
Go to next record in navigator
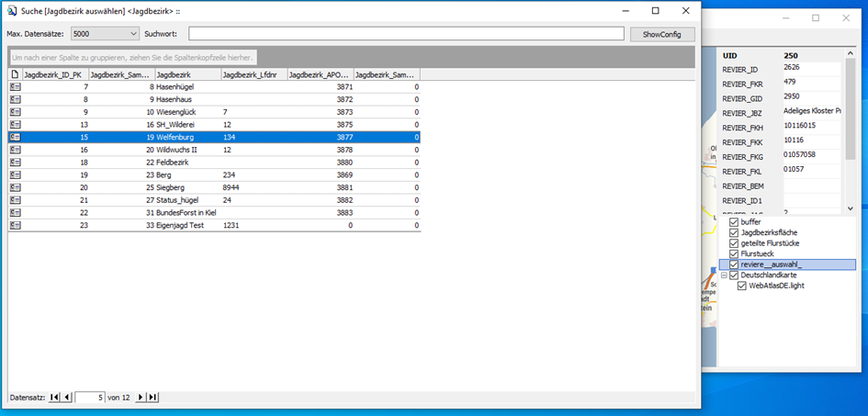[x=141, y=397]
